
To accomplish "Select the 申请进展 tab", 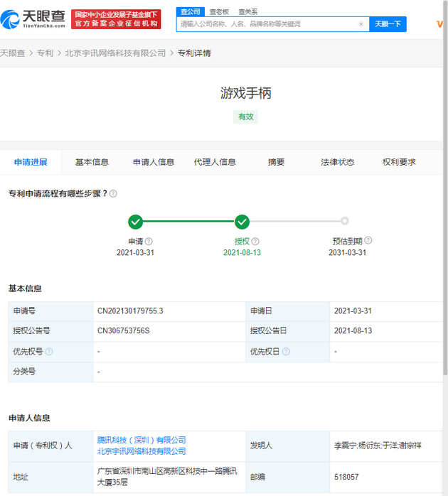I will pyautogui.click(x=31, y=162).
